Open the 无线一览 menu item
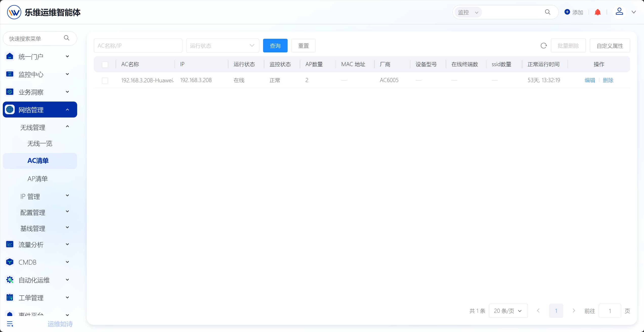 [40, 144]
